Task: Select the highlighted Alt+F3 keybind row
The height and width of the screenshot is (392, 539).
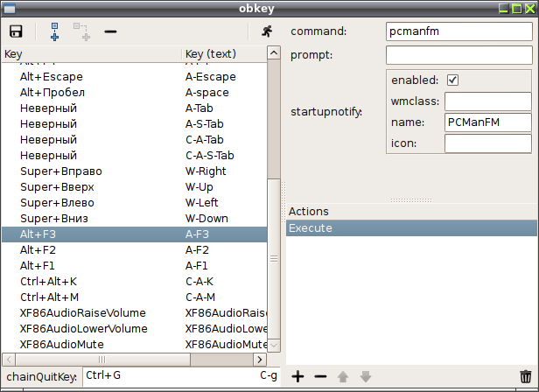Action: (x=135, y=234)
